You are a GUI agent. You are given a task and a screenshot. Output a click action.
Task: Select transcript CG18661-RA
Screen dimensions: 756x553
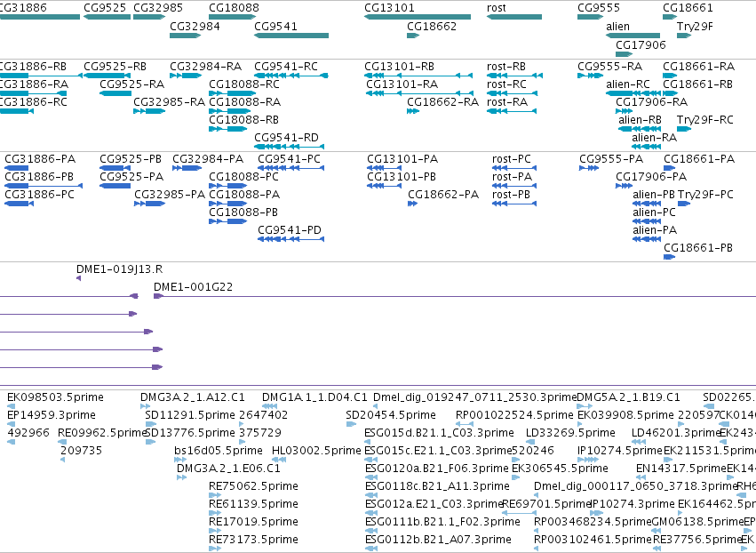(x=670, y=76)
